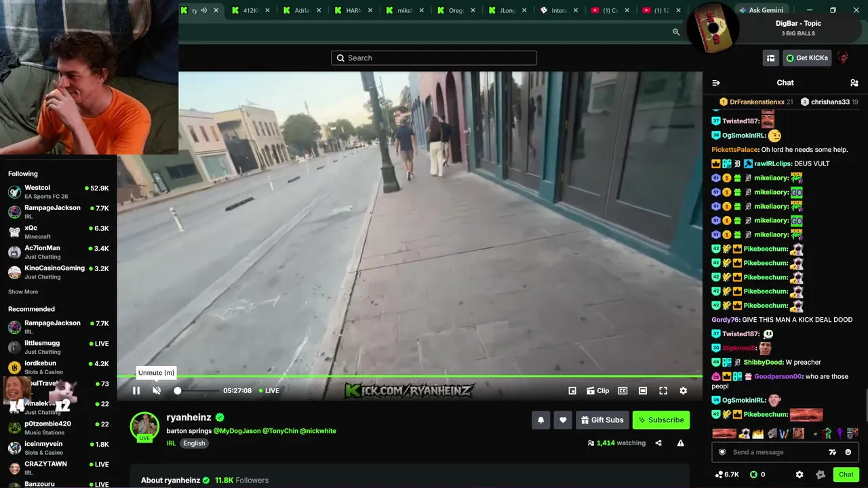Switch to the Adria browser tab

click(302, 10)
